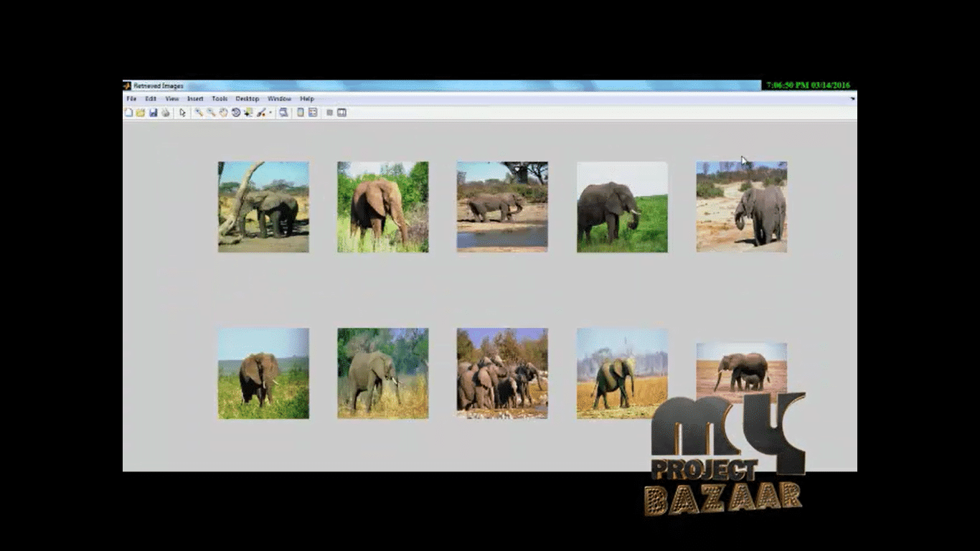
Task: Click the Insert Legend toolbar button
Action: point(313,113)
